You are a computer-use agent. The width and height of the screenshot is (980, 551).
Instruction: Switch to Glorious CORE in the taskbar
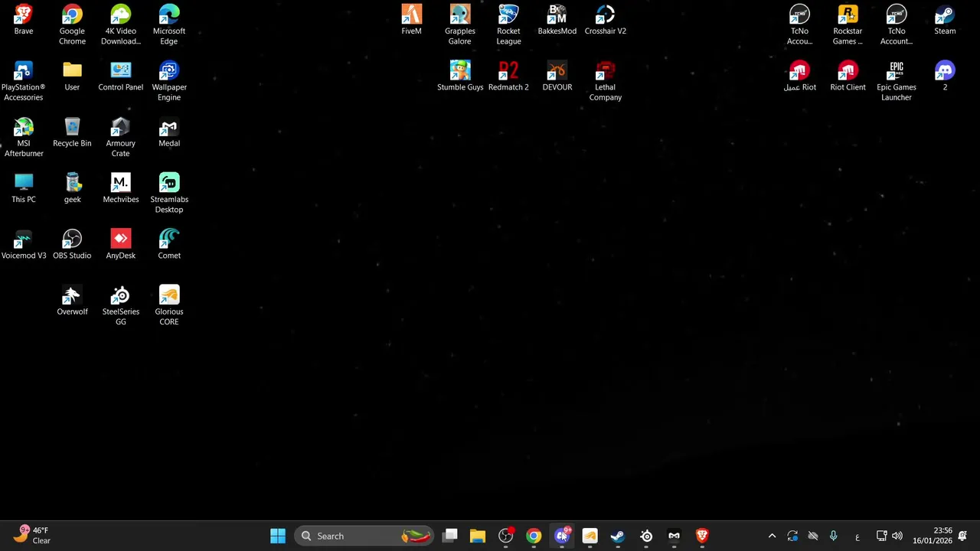pos(590,536)
